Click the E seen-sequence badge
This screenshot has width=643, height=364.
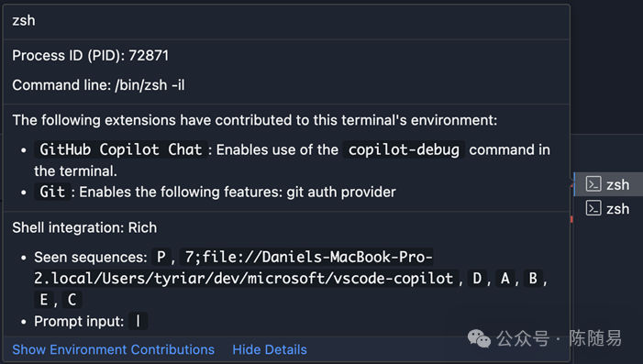44,300
